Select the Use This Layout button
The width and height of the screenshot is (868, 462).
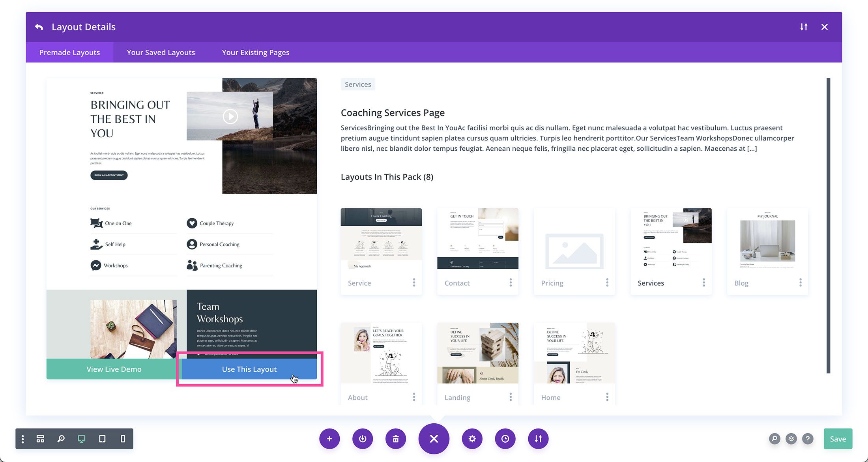[249, 369]
